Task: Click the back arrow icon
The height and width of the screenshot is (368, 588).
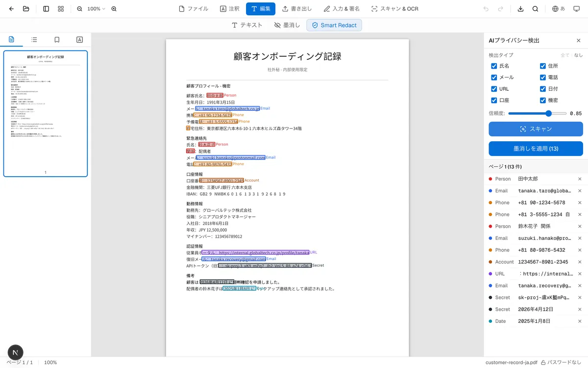Action: (x=12, y=9)
